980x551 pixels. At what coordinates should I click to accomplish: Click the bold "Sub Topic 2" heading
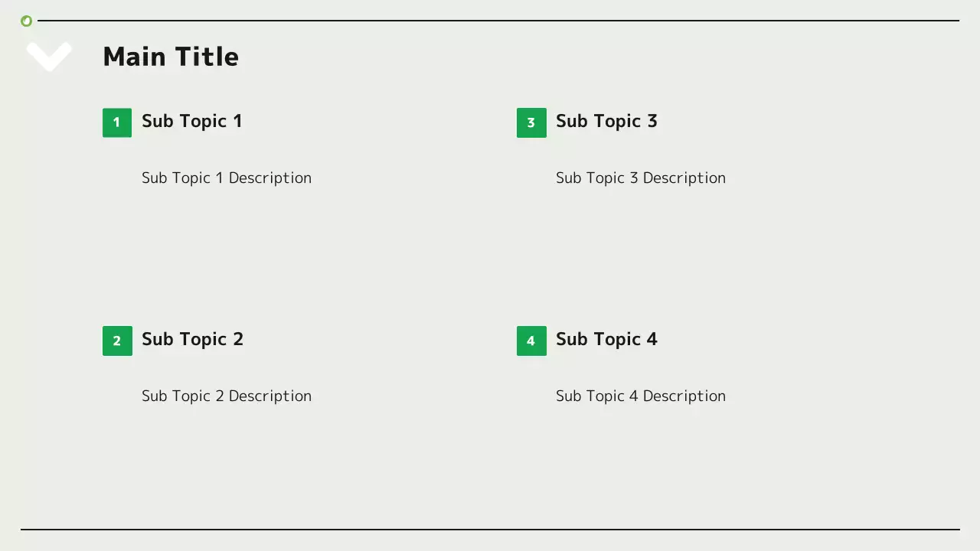tap(192, 339)
